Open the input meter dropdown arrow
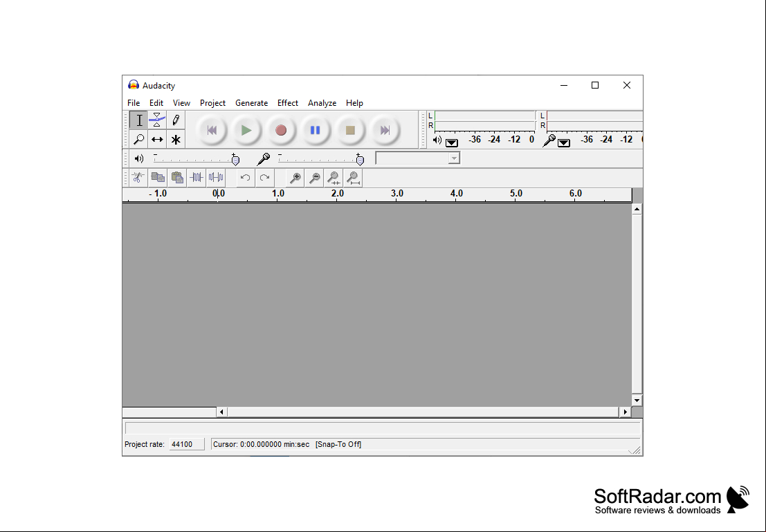Viewport: 766px width, 532px height. [564, 143]
